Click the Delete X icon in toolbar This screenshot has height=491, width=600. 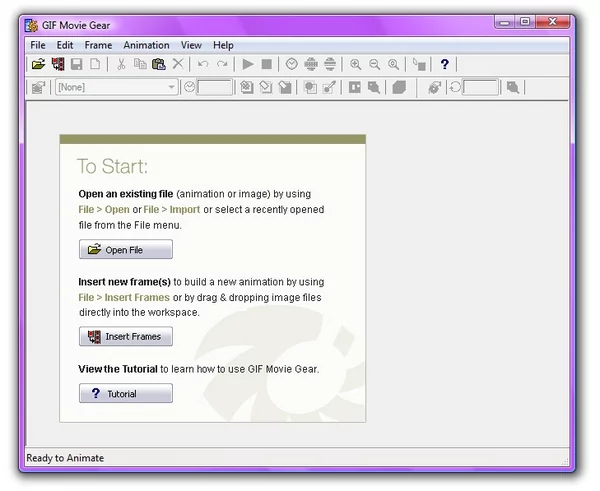[178, 64]
